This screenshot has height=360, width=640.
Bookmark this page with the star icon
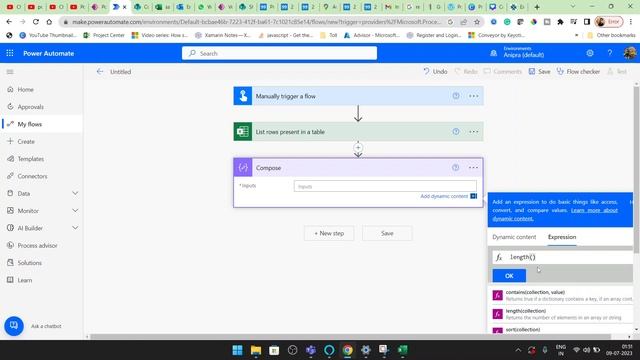476,22
